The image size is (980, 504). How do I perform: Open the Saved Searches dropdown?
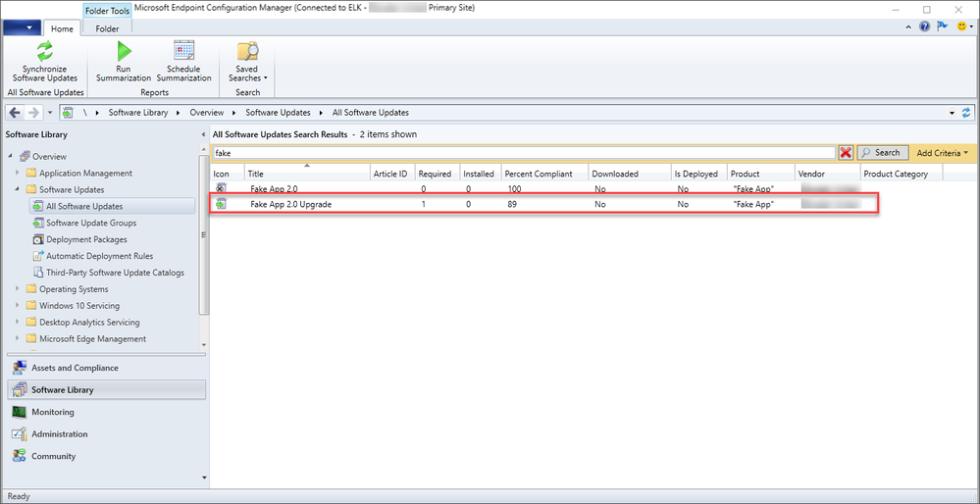tap(247, 63)
